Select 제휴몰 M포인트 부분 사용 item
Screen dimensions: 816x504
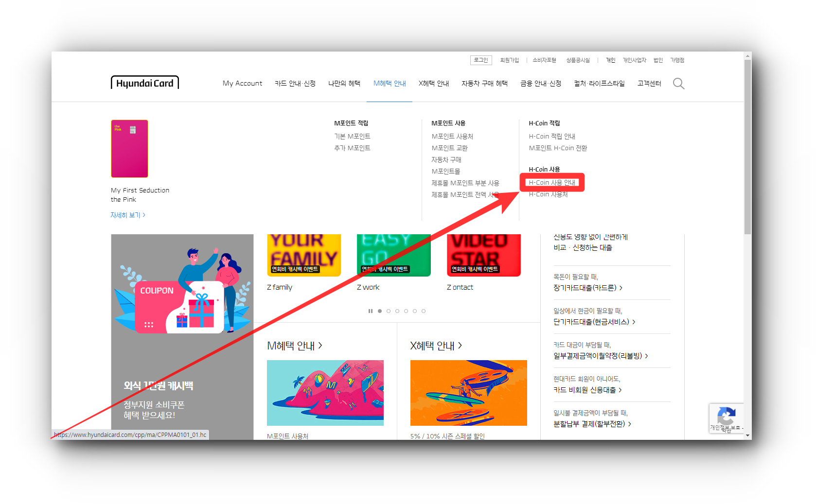click(x=465, y=183)
